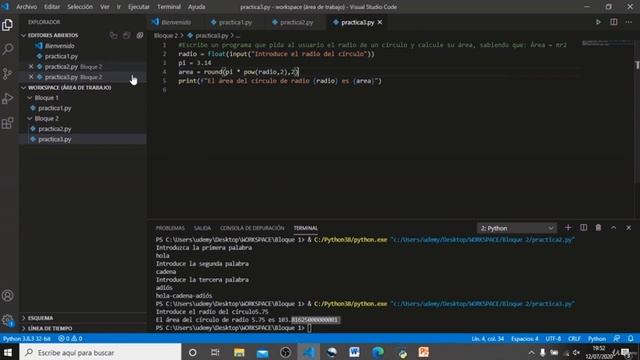
Task: Switch to PROBLEMAS panel tab
Action: [170, 228]
